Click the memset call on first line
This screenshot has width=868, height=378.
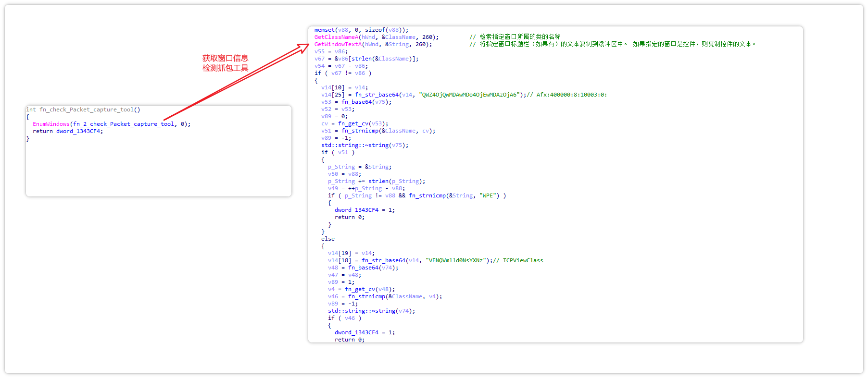tap(325, 30)
